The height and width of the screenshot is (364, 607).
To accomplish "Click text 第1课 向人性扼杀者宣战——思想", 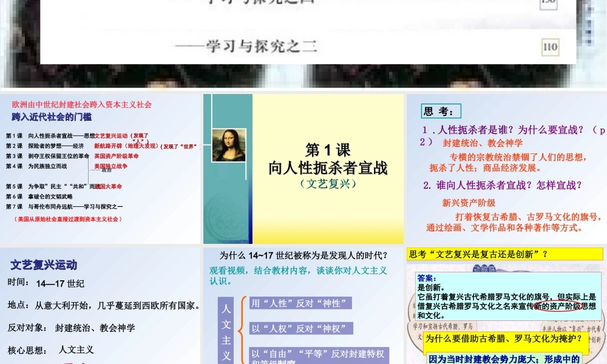I will click(x=50, y=136).
